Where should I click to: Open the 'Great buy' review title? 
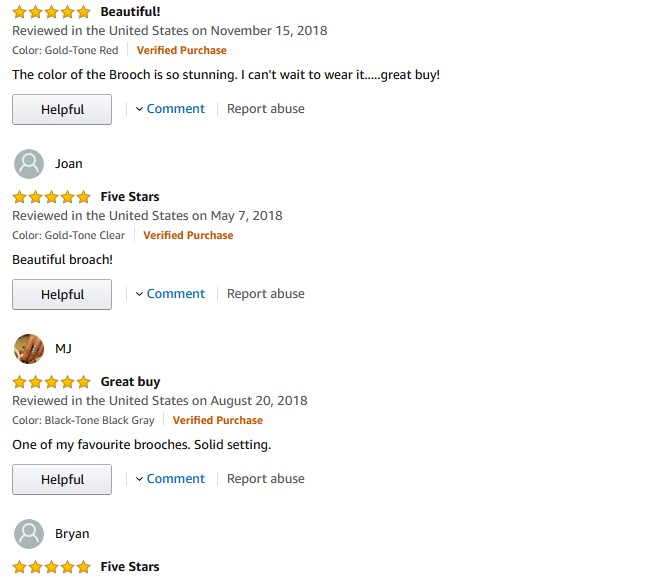[130, 382]
